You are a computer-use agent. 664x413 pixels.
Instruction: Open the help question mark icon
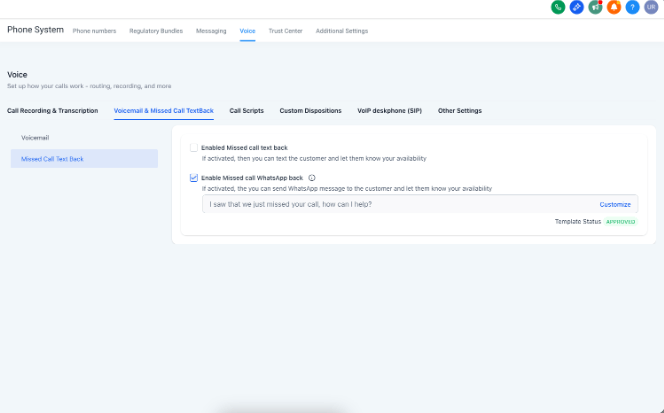pyautogui.click(x=632, y=7)
